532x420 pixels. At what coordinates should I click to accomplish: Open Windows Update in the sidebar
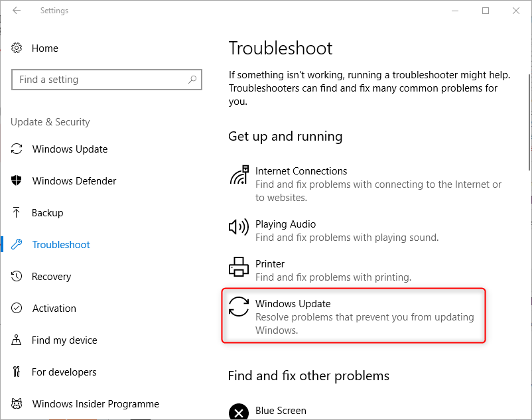70,149
